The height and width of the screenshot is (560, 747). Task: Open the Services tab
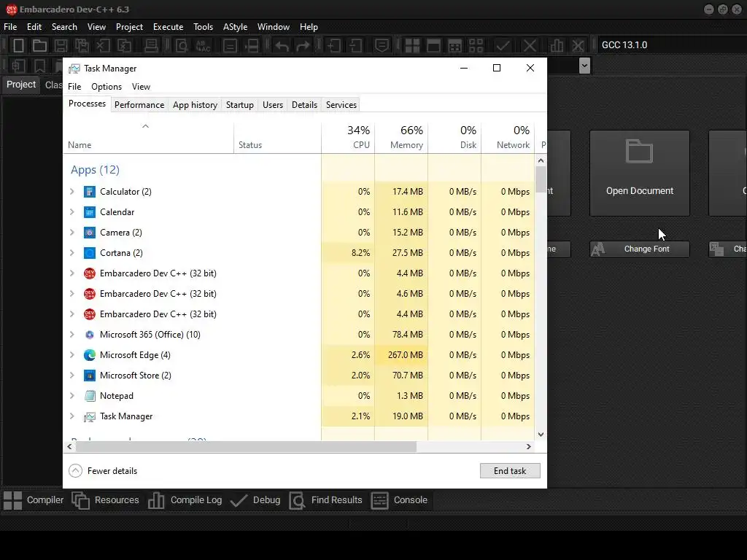point(341,105)
